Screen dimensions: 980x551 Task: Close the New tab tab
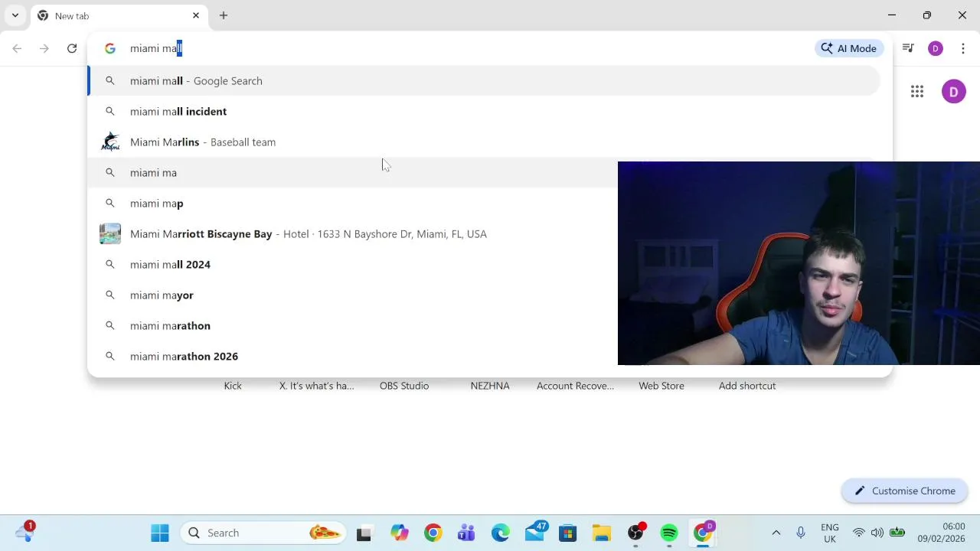click(196, 15)
